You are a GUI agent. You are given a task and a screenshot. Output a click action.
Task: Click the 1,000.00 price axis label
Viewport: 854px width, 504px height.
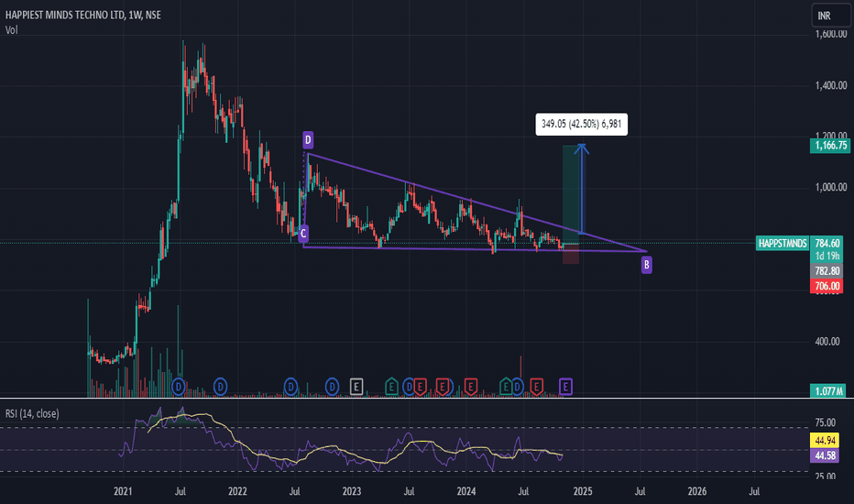830,188
